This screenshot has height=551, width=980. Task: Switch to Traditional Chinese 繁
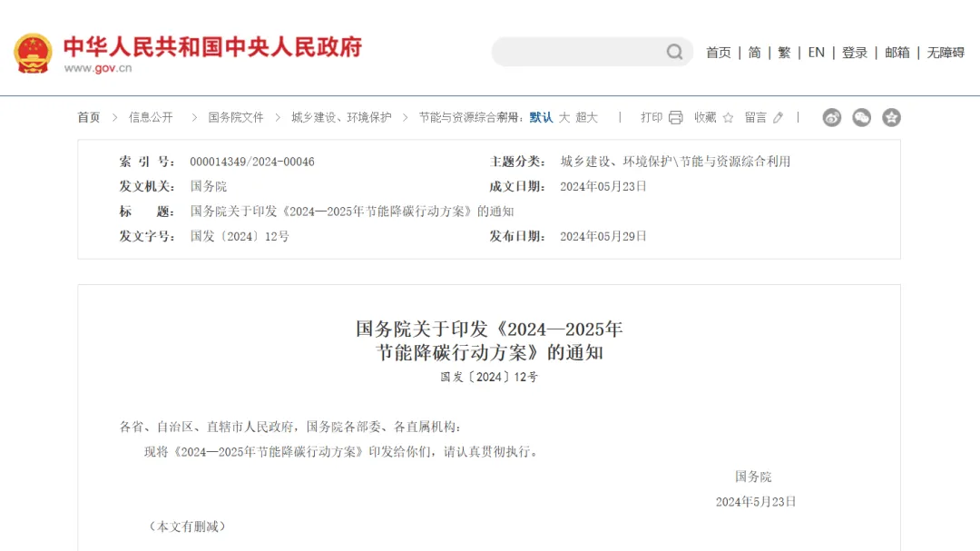tap(784, 53)
